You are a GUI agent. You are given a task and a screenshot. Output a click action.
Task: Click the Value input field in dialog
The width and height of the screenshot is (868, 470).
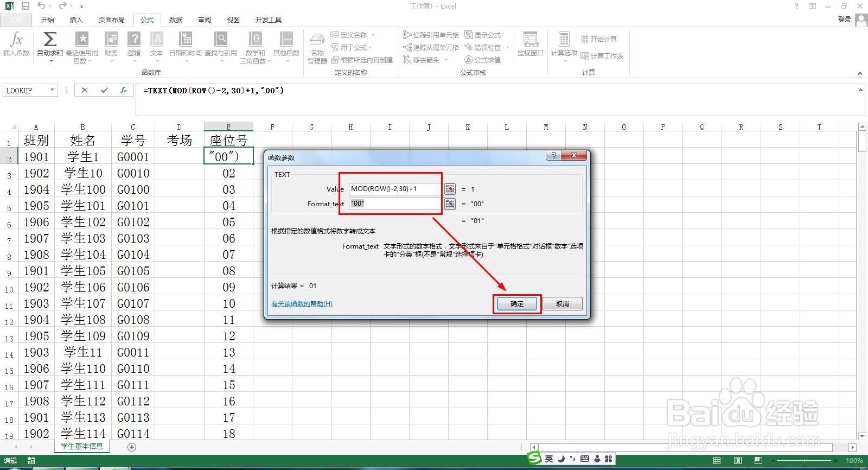click(x=395, y=189)
